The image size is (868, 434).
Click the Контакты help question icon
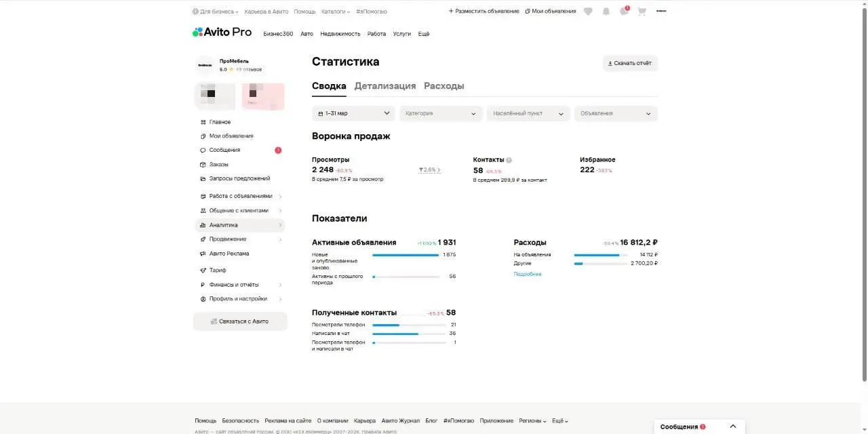[509, 160]
